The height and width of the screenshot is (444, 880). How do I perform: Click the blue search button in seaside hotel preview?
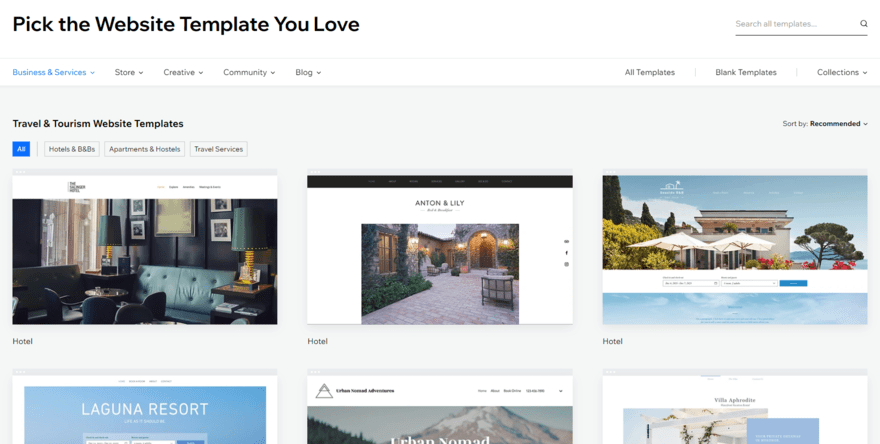793,283
